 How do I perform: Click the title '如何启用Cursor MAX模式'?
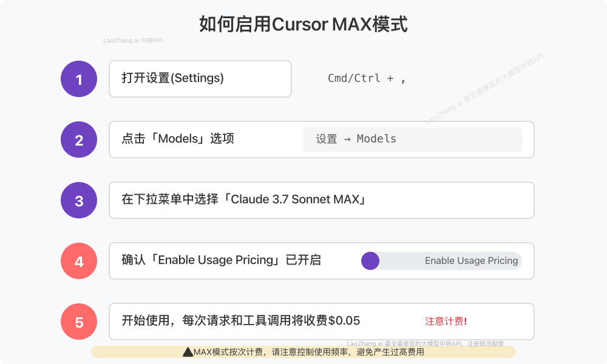[x=303, y=24]
